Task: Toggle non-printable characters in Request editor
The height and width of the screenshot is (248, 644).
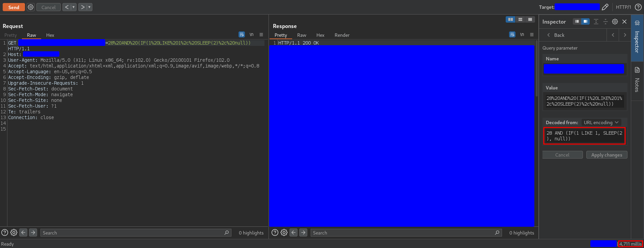Action: (251, 34)
